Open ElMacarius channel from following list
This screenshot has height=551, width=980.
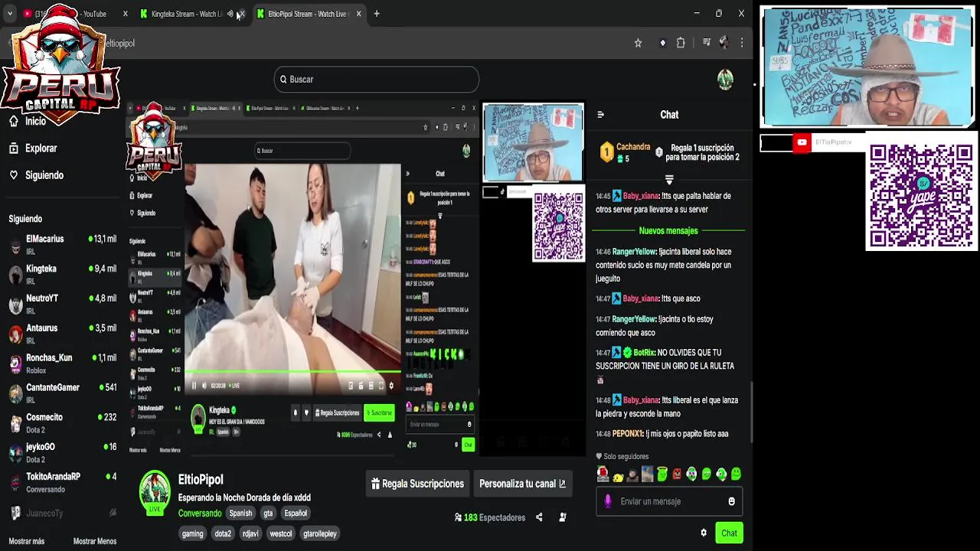63,244
